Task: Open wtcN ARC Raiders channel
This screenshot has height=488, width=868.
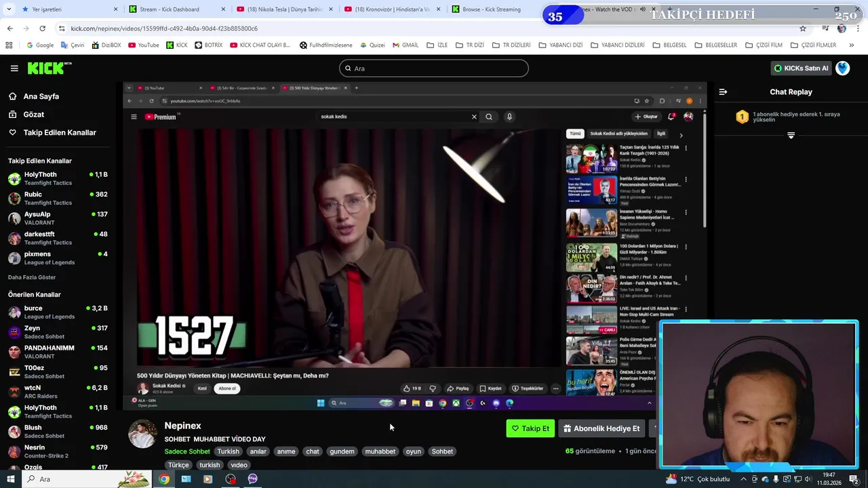Action: [58, 392]
